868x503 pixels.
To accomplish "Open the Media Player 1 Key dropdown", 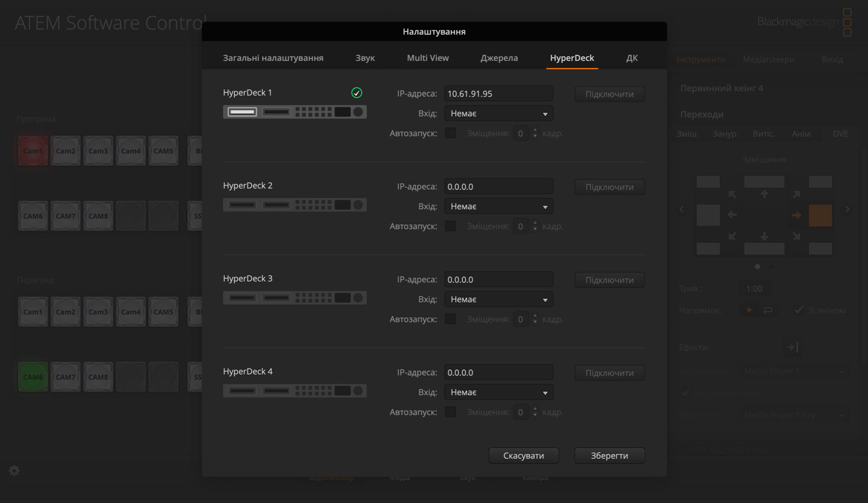I will (x=795, y=415).
